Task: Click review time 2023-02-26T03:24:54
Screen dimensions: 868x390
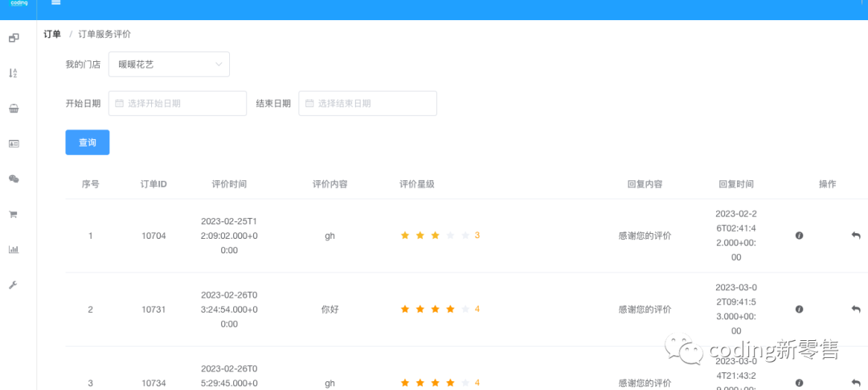Action: point(229,309)
